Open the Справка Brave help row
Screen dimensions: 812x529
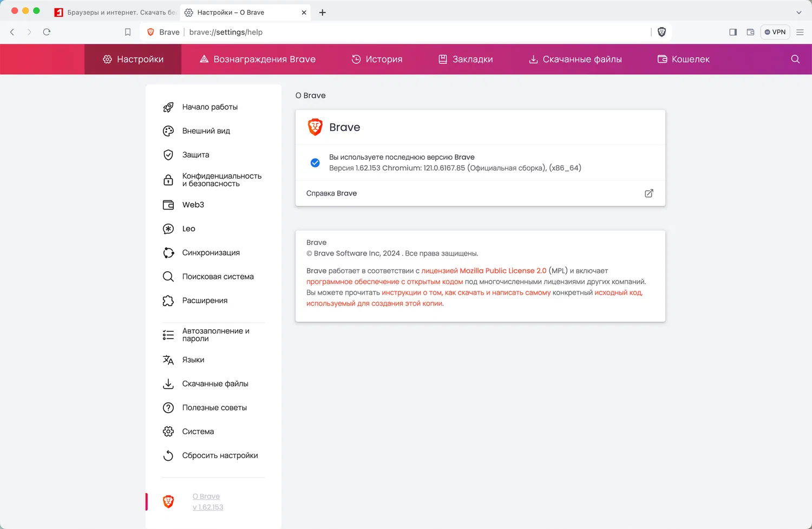pos(480,193)
